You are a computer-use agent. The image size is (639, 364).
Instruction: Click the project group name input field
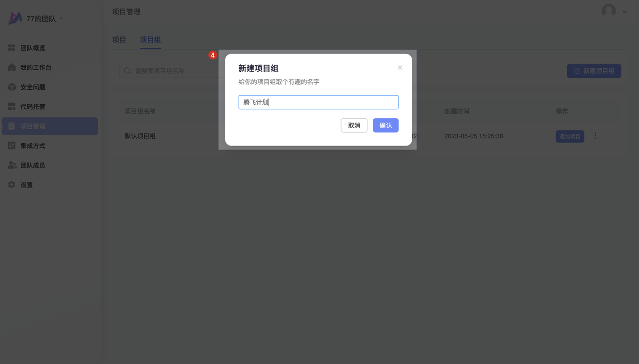(319, 102)
